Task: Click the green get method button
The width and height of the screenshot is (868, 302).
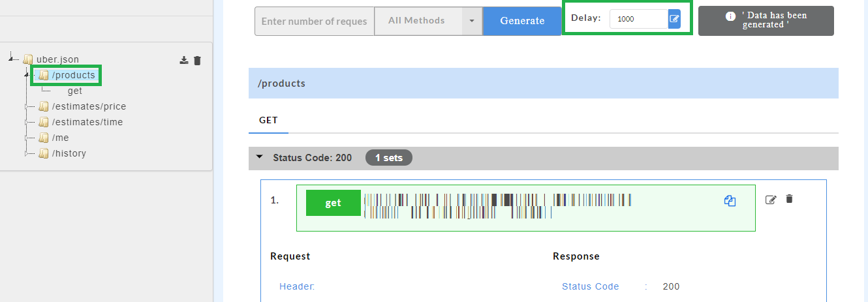Action: tap(333, 203)
